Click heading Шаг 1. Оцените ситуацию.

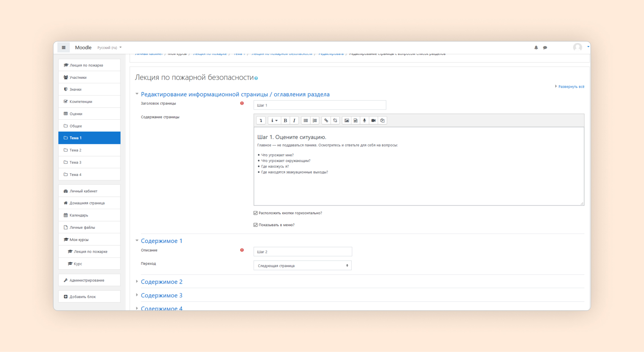click(292, 137)
